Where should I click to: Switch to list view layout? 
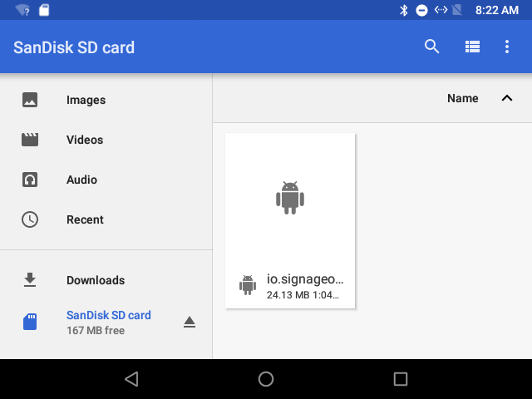click(472, 47)
